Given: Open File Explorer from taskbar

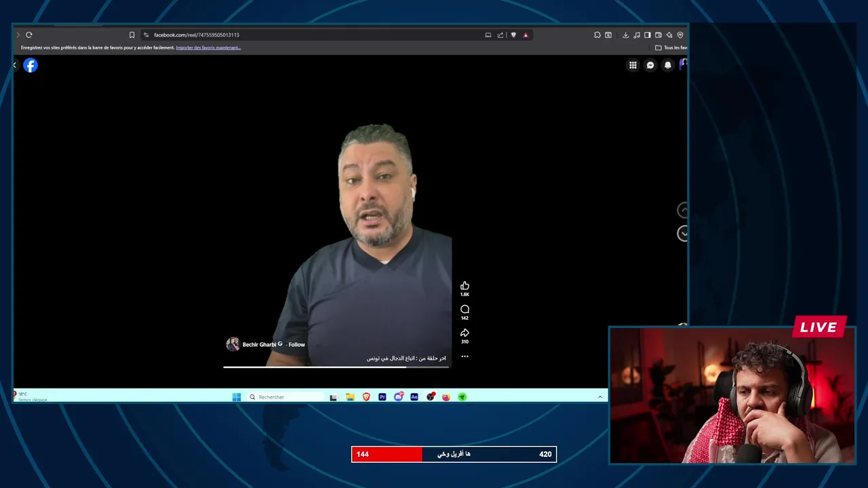Looking at the screenshot, I should [x=350, y=397].
